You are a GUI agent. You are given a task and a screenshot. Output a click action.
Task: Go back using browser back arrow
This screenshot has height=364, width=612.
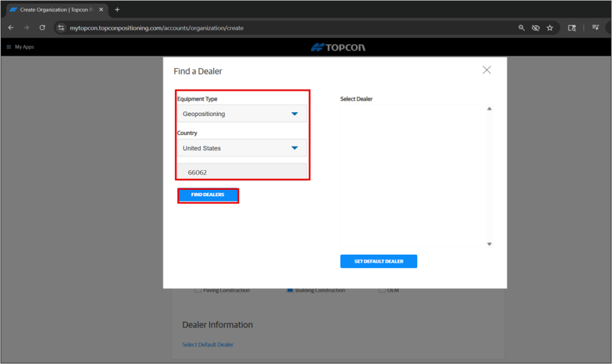[11, 28]
